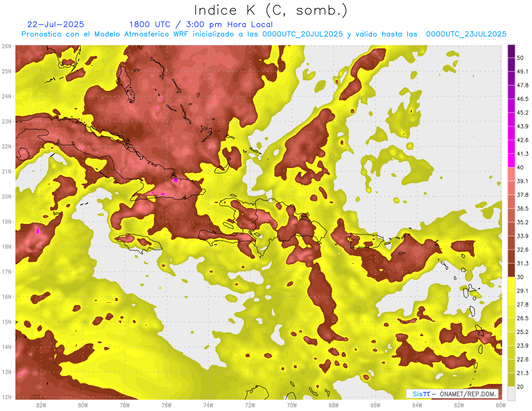The image size is (532, 411).
Task: Click the colorbar label "35.2"
Action: (522, 222)
